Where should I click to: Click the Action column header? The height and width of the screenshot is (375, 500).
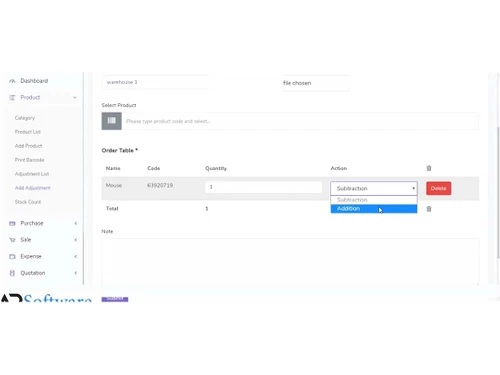339,168
